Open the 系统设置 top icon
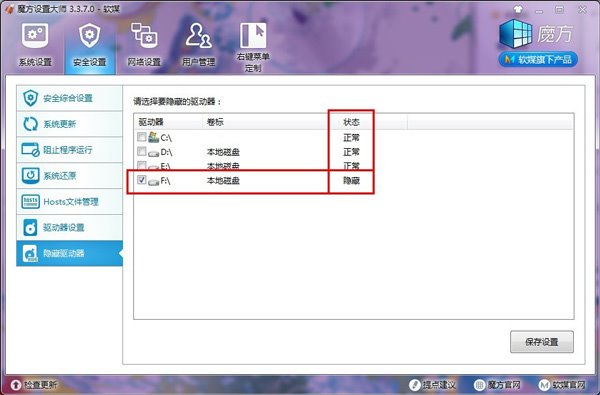The image size is (600, 395). coord(35,36)
